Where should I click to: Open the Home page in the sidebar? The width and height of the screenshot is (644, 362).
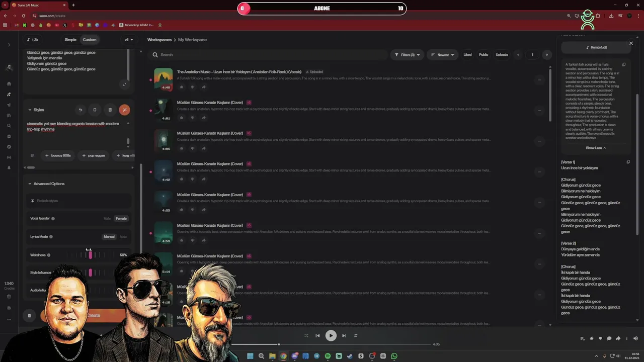(9, 84)
